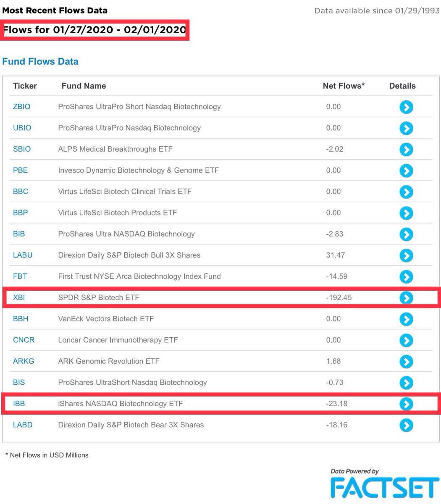Click 'Invesco Dynamic Biotechnology & Genome ETF'
Image resolution: width=441 pixels, height=504 pixels.
tap(139, 170)
